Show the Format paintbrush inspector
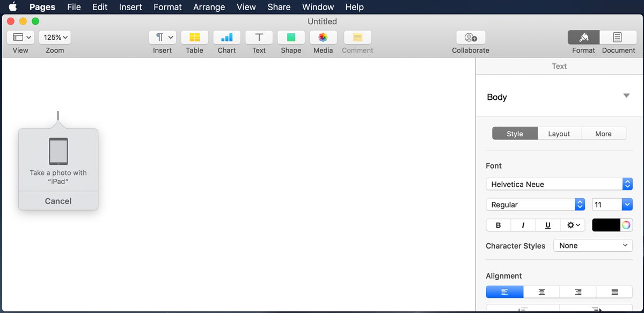This screenshot has width=644, height=313. (x=583, y=37)
